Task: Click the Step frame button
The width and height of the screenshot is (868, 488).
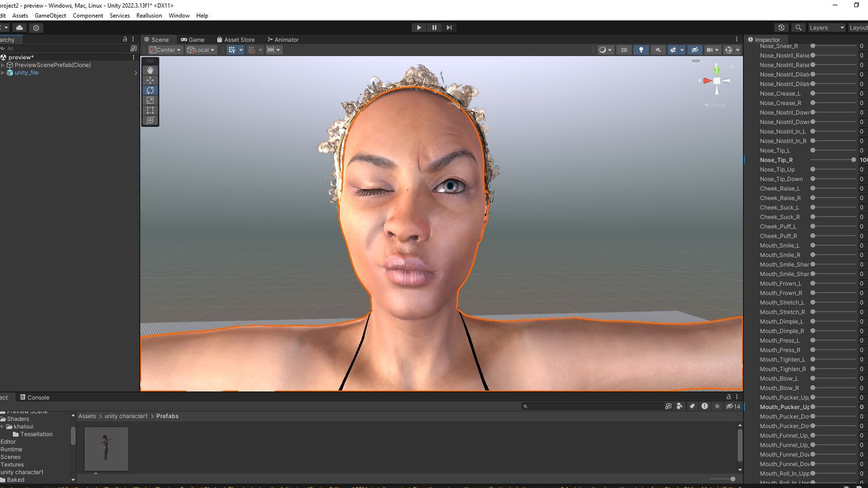Action: [x=449, y=28]
